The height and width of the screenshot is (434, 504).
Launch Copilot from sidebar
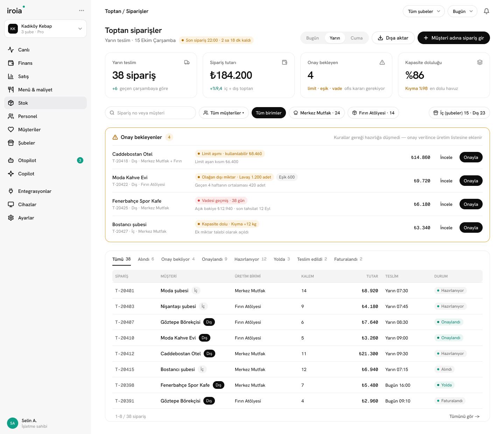[x=45, y=174]
